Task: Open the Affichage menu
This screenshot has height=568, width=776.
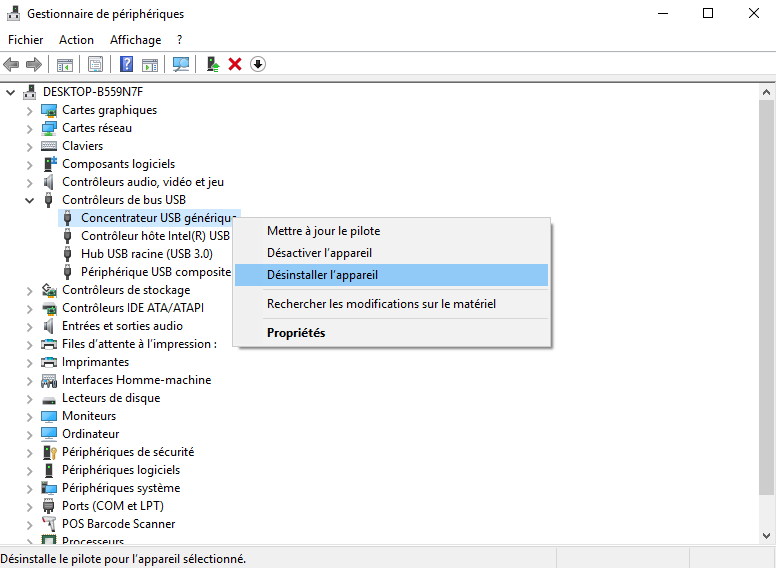Action: (x=135, y=40)
